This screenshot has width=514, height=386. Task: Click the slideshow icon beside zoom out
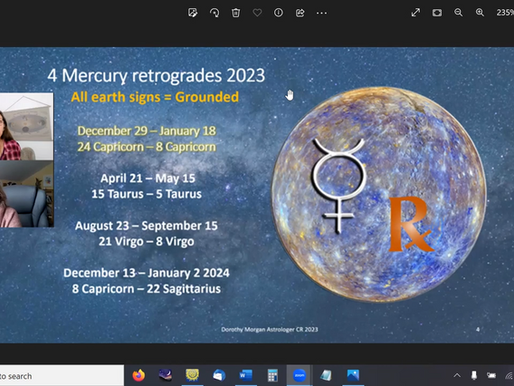coord(437,13)
